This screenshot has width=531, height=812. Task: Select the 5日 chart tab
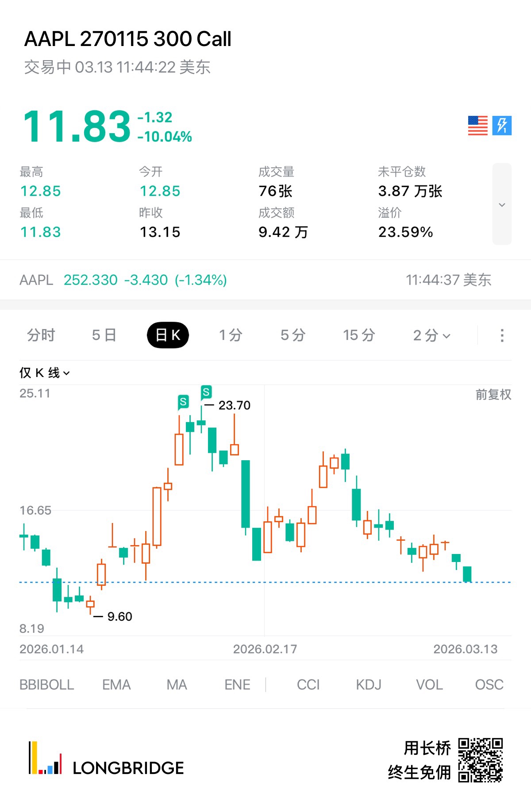pyautogui.click(x=104, y=335)
